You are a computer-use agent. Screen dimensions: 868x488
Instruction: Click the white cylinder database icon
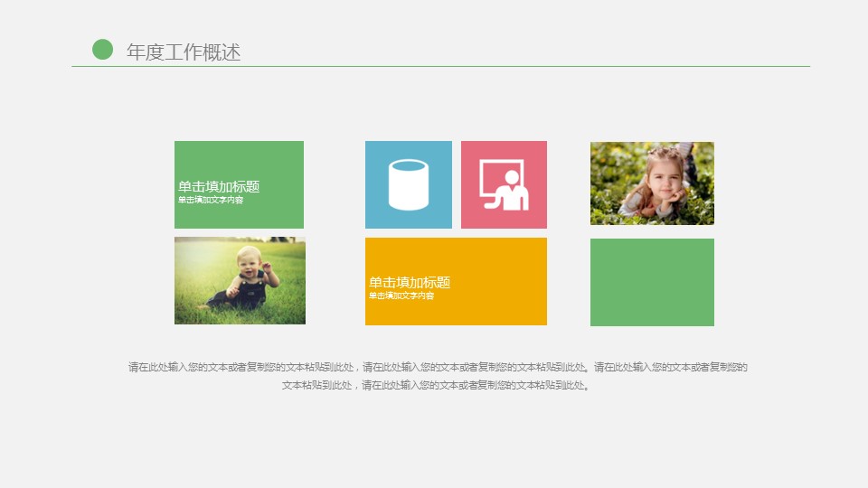point(408,184)
